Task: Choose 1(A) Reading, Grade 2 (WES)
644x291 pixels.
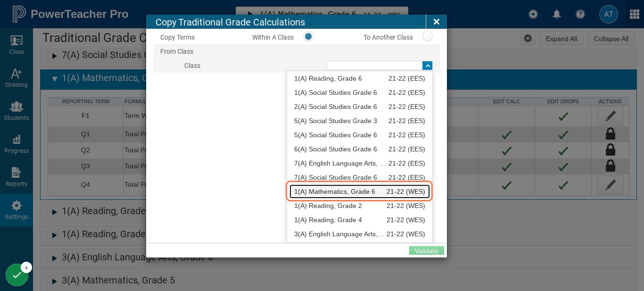Action: point(360,206)
